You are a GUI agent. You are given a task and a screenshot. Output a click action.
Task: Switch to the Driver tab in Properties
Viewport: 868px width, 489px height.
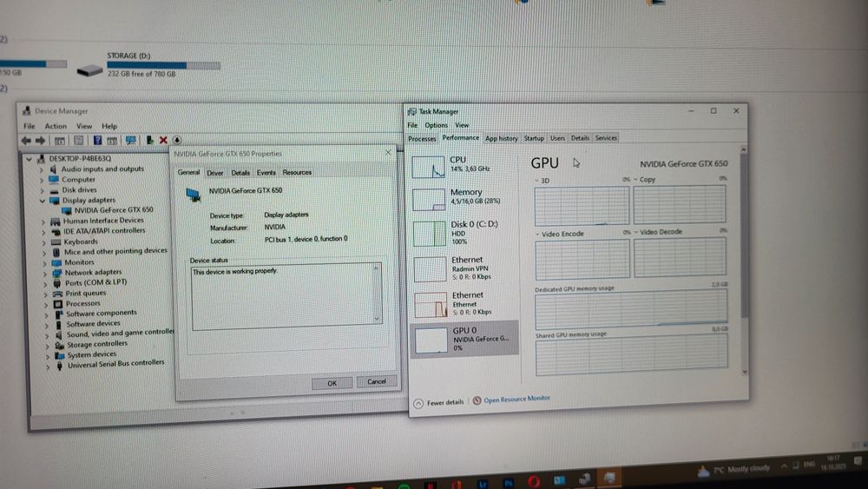click(214, 173)
